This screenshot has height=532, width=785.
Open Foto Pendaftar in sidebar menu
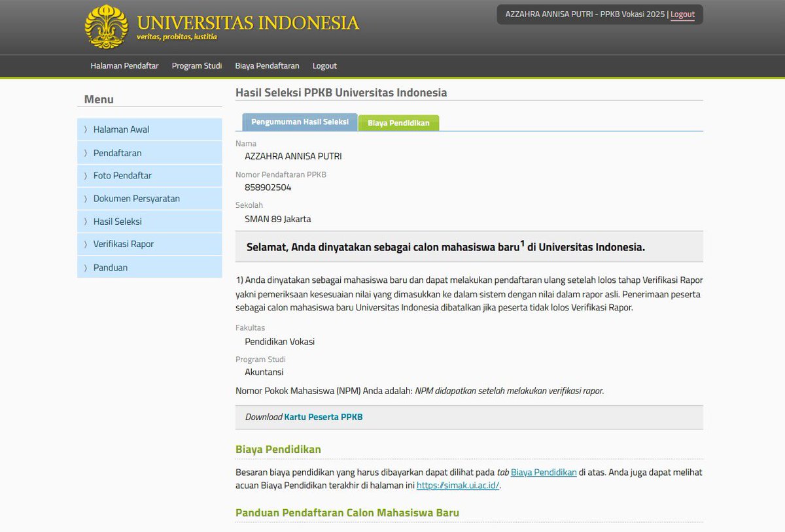(x=150, y=176)
